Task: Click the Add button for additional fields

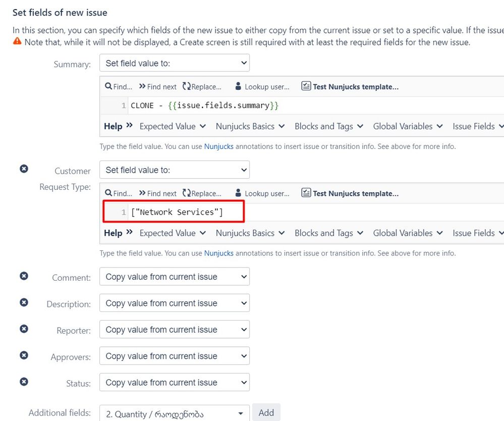Action: pos(266,412)
